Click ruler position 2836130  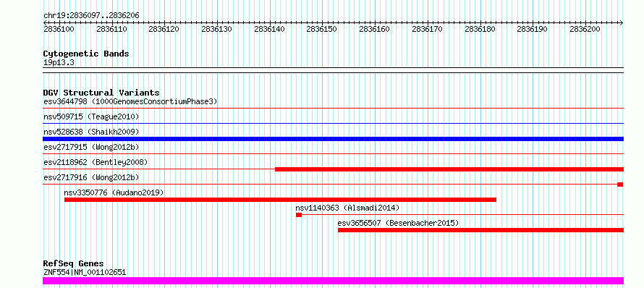pos(216,29)
